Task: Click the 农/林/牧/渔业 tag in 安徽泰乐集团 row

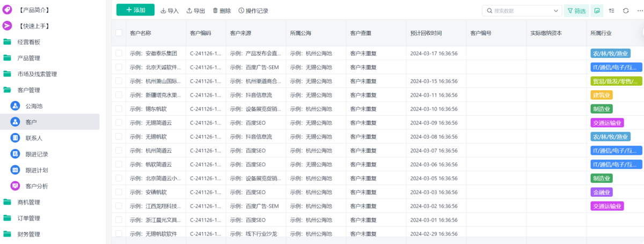Action: 610,54
